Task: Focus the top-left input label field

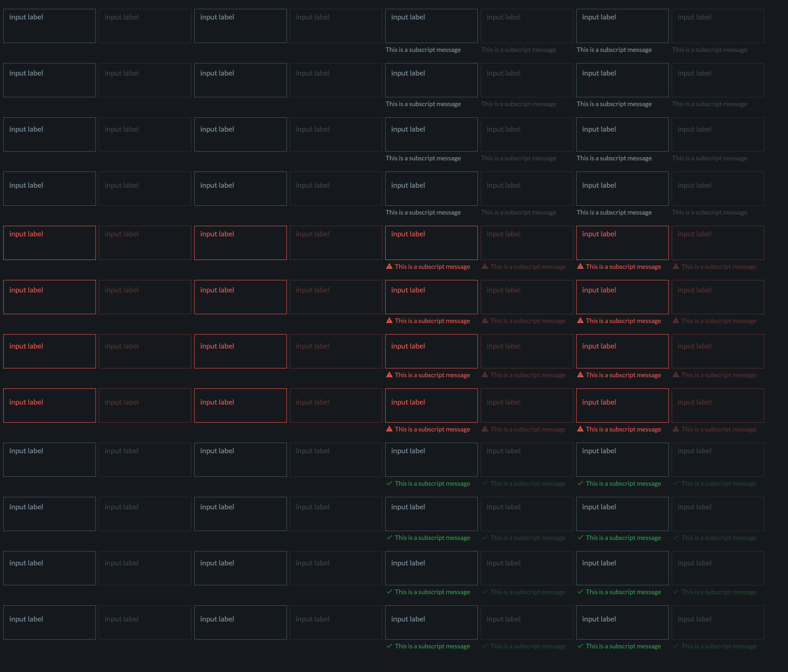Action: 50,26
